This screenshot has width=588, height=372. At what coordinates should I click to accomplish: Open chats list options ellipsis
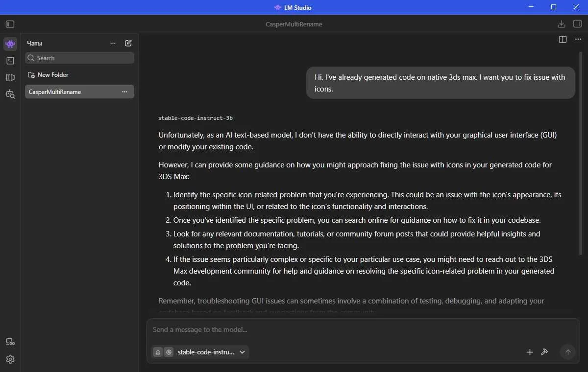tap(113, 43)
